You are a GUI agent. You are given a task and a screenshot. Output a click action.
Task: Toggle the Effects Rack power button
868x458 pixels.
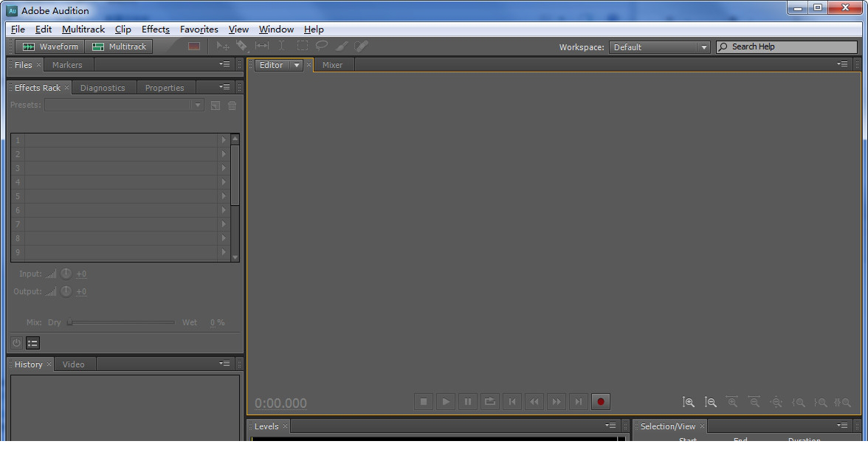click(15, 342)
